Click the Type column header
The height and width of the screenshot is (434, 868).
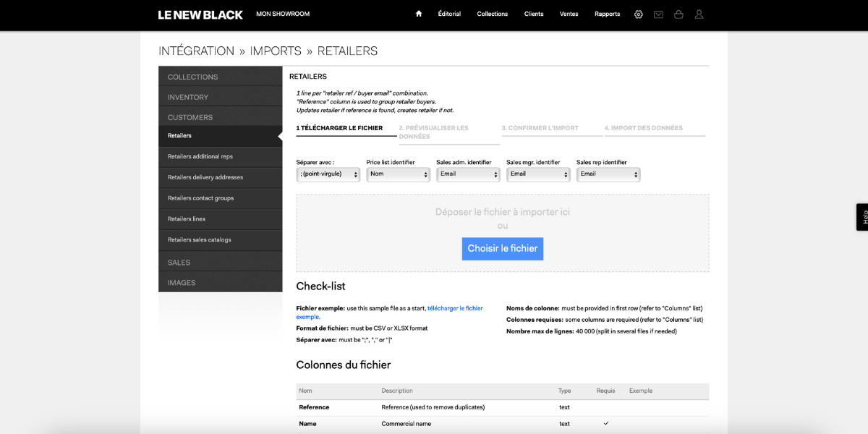(x=565, y=391)
